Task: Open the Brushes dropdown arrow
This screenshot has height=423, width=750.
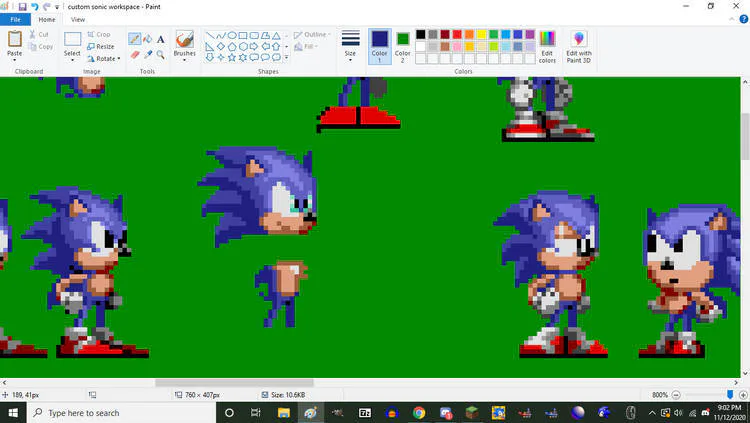Action: (x=185, y=60)
